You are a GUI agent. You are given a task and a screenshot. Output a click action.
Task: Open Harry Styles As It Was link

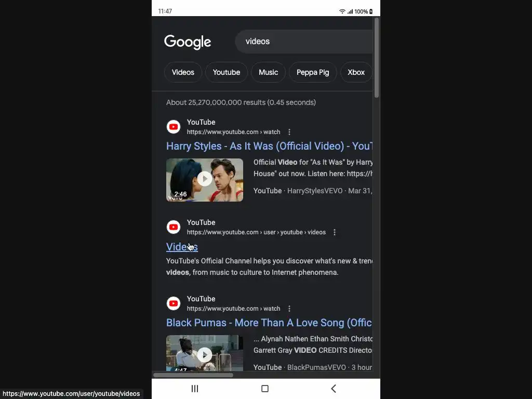point(270,146)
